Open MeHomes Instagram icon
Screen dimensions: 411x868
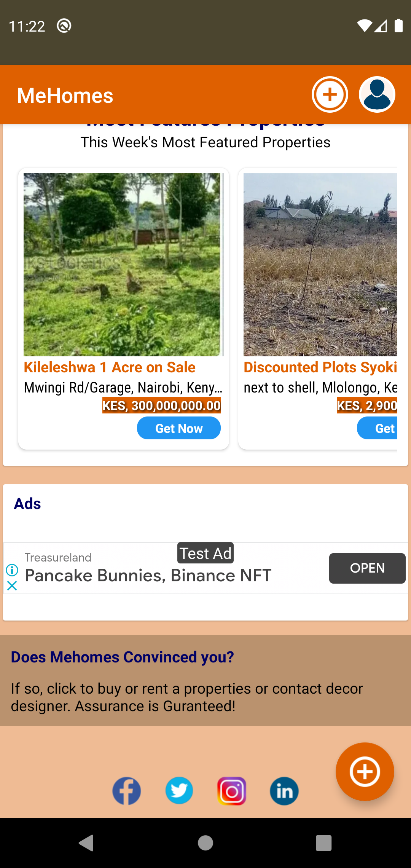232,791
